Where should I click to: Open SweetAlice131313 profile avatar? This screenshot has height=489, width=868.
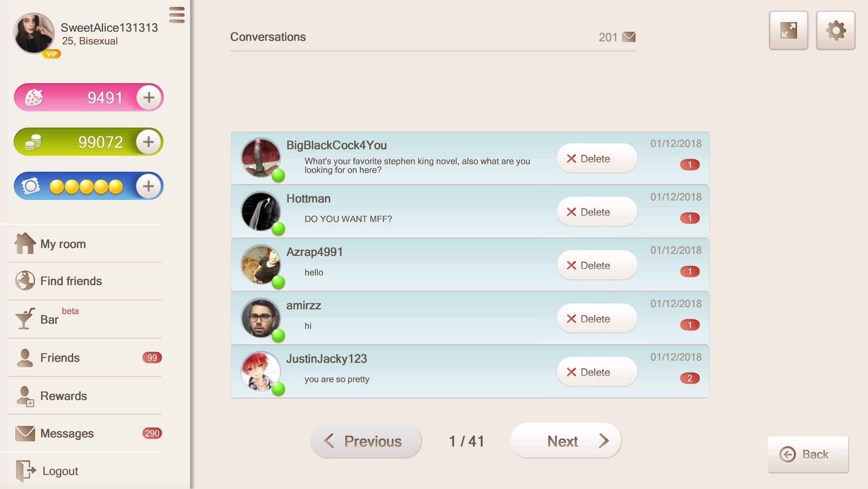point(34,33)
